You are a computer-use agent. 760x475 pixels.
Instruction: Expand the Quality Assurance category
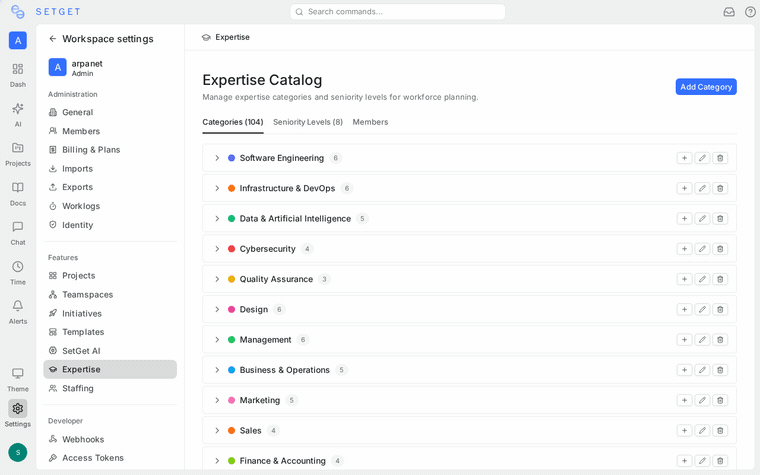coord(217,279)
